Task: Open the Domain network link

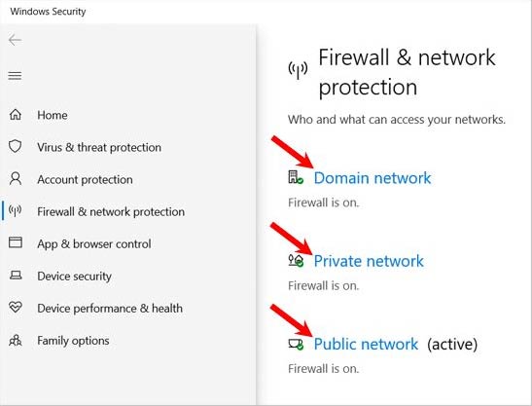Action: tap(372, 178)
